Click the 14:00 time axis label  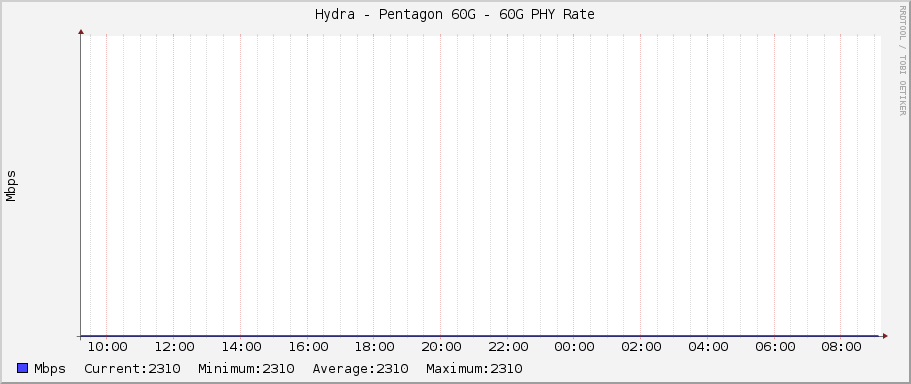(x=241, y=347)
